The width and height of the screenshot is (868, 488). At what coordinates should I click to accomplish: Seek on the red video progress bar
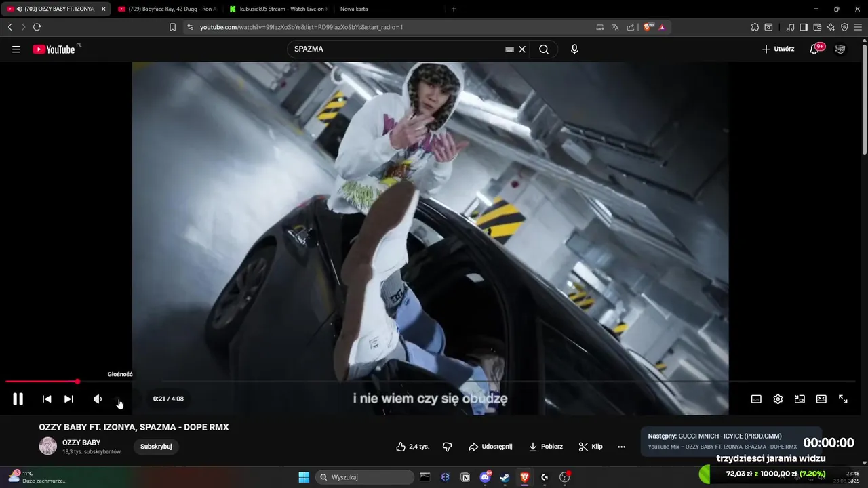tap(431, 382)
